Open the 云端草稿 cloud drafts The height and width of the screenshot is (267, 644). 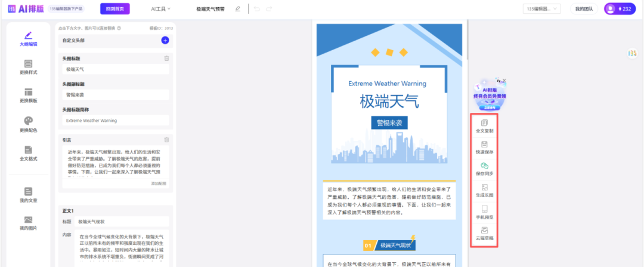click(484, 234)
